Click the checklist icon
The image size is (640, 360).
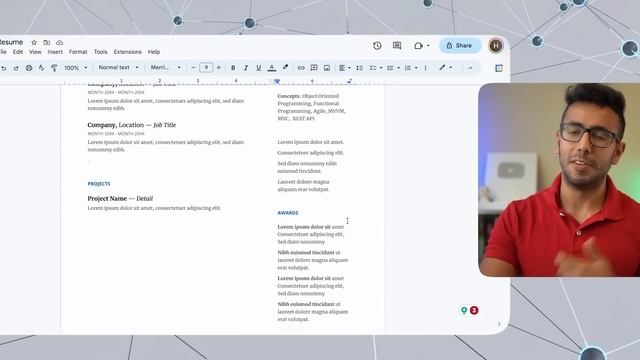pos(373,68)
